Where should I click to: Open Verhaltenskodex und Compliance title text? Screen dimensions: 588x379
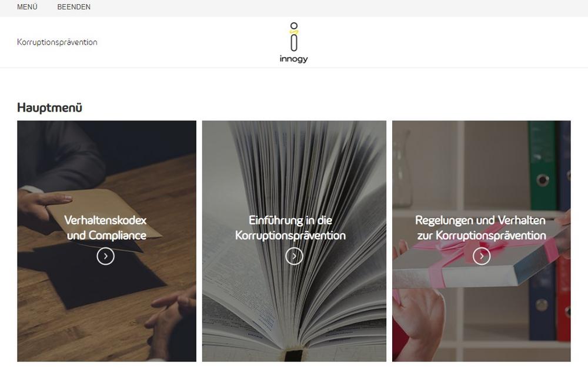point(106,227)
